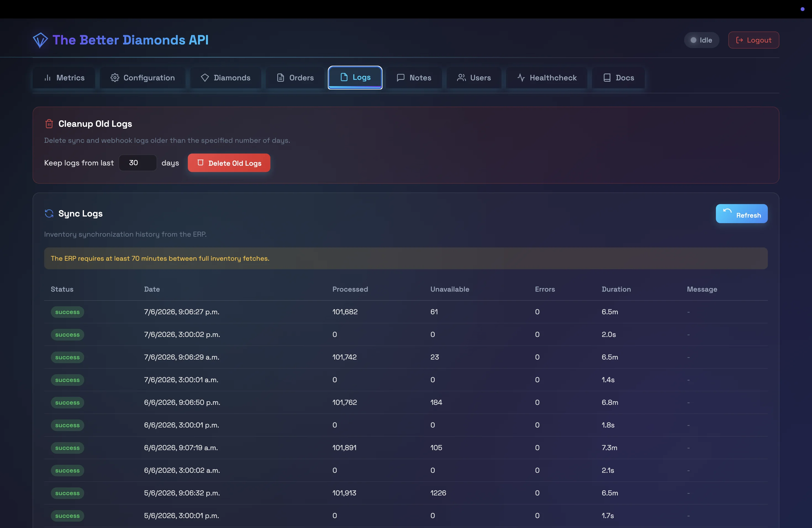Click the trash icon inside Delete Old Logs

point(200,162)
